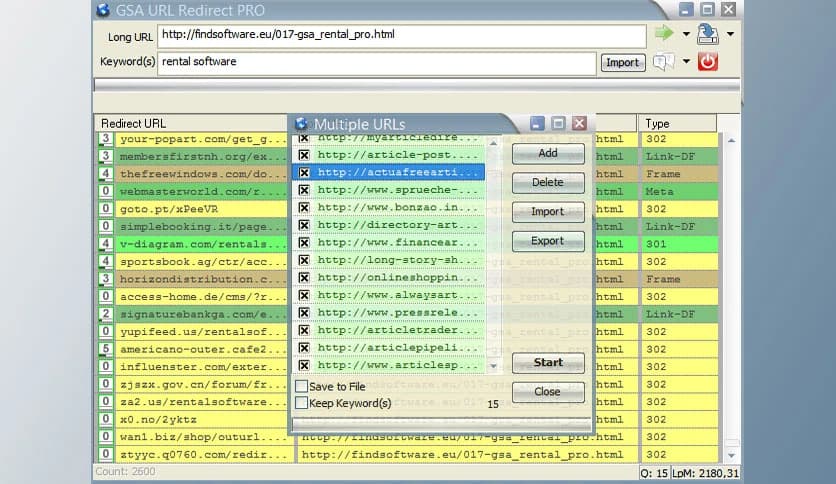
Task: Sort by Type column header
Action: coord(677,123)
